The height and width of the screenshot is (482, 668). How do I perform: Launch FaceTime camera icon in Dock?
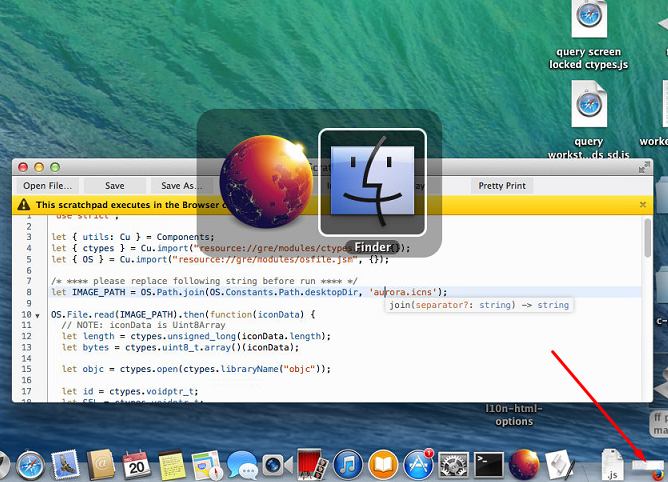click(277, 465)
